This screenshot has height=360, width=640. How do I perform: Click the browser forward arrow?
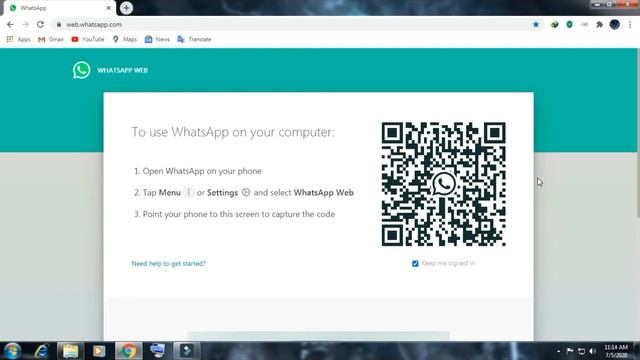[x=25, y=24]
